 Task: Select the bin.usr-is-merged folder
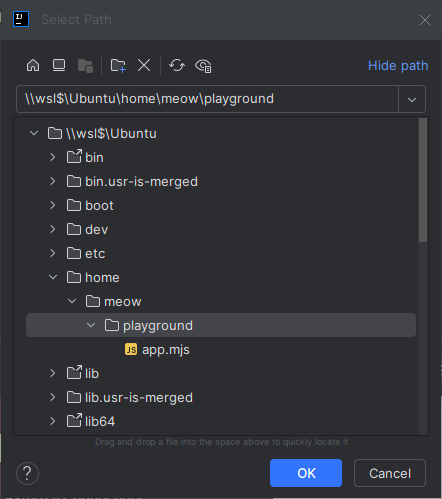(141, 182)
